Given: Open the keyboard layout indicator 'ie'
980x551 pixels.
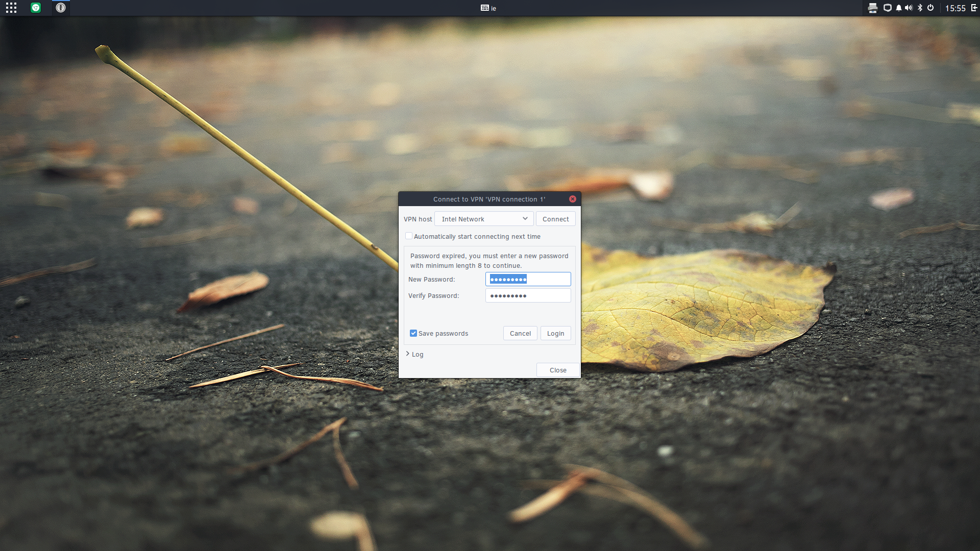Looking at the screenshot, I should [x=488, y=8].
